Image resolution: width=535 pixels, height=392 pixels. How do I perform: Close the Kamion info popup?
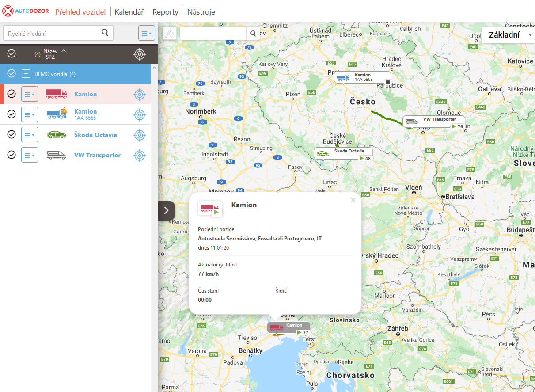coord(353,200)
